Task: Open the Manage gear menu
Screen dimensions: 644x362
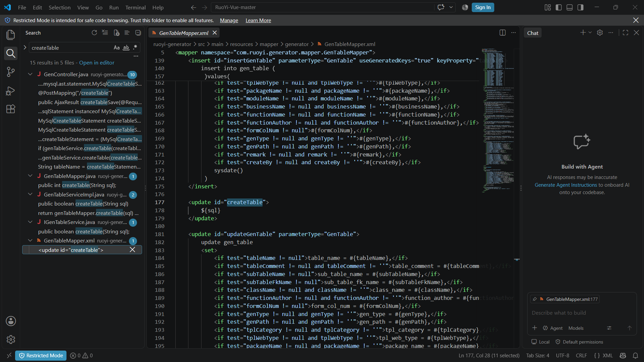Action: click(11, 339)
